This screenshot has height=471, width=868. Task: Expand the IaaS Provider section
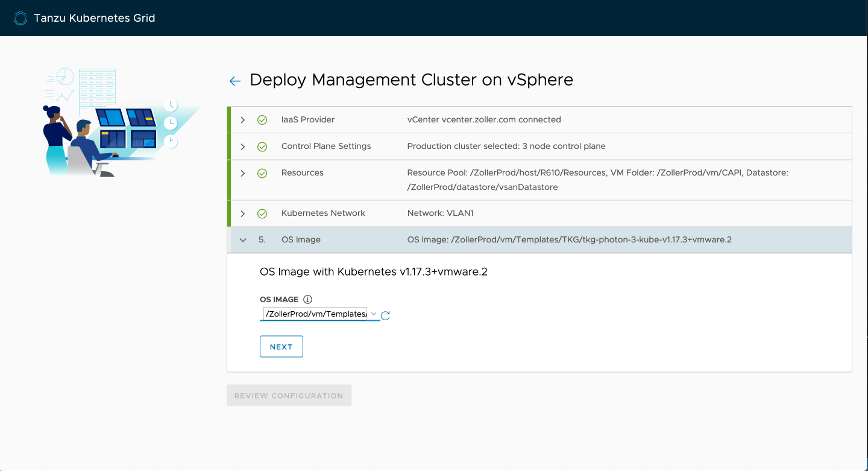pyautogui.click(x=243, y=120)
